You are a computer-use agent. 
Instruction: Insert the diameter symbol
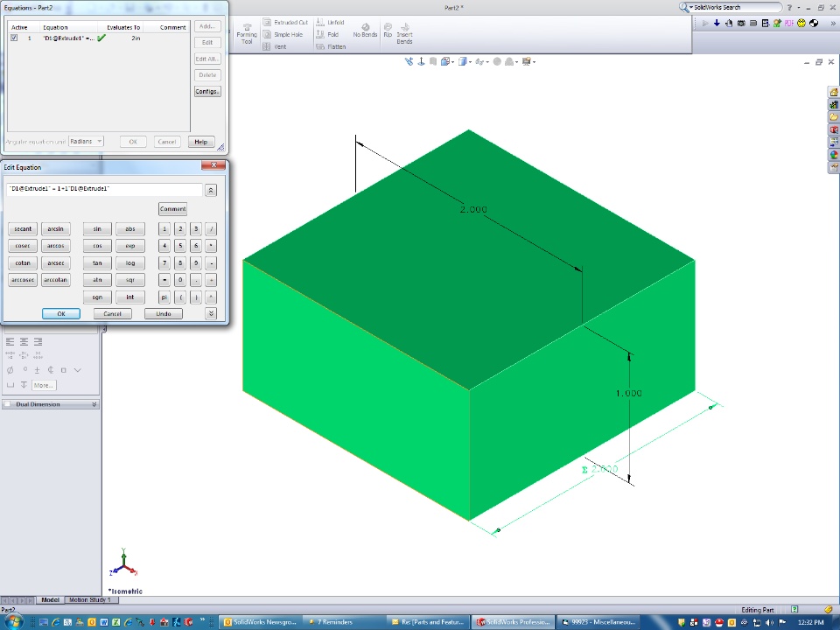click(x=10, y=370)
